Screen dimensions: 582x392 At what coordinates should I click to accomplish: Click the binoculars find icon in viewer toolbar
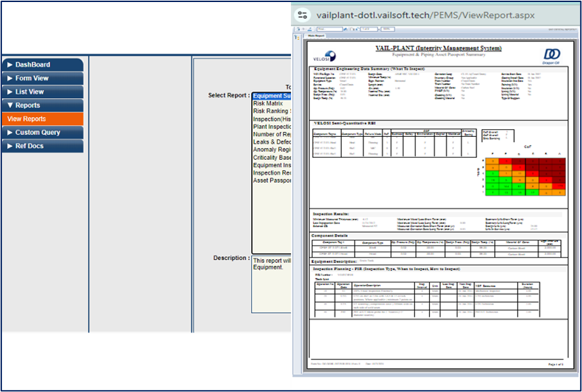[346, 29]
